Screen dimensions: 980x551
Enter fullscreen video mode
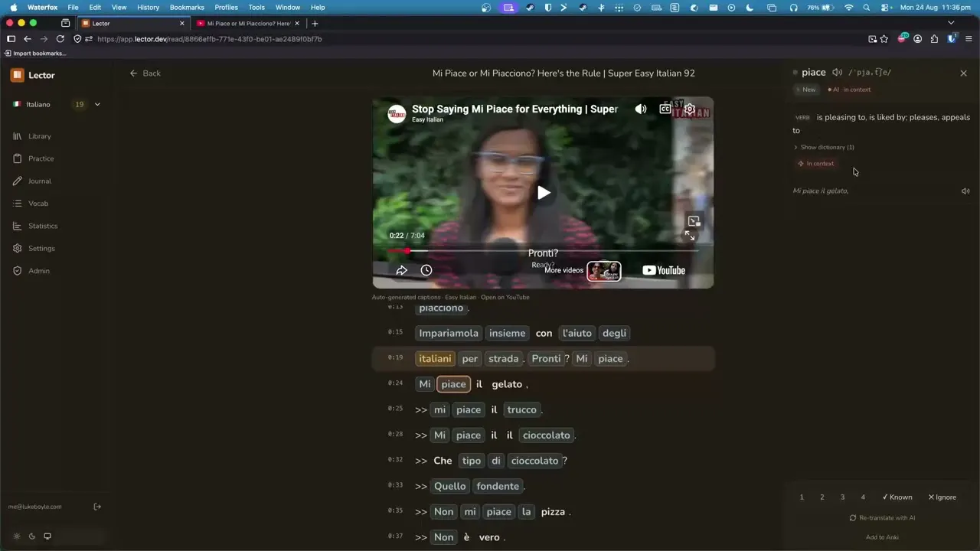pyautogui.click(x=690, y=236)
